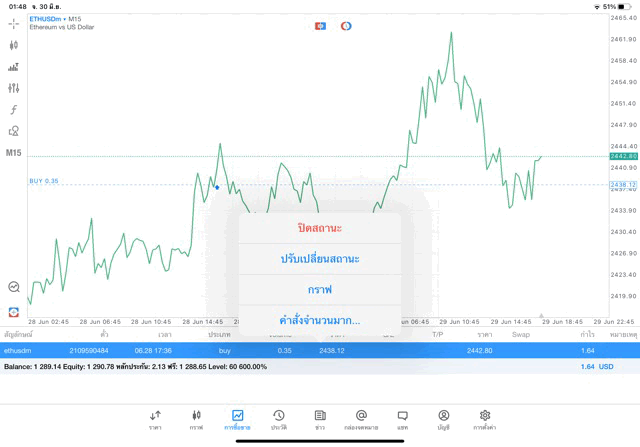Open the function (f) indicators icon

tap(14, 109)
